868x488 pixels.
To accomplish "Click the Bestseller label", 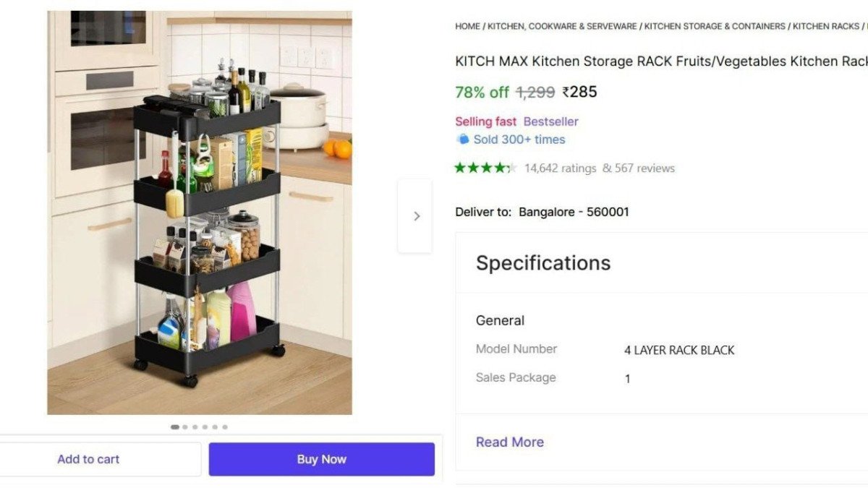I will coord(550,121).
